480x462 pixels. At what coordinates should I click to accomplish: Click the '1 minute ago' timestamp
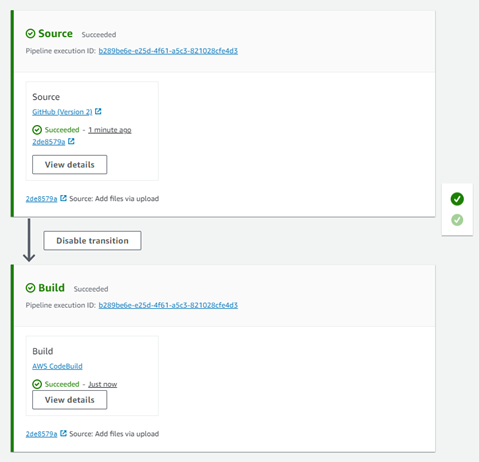110,130
